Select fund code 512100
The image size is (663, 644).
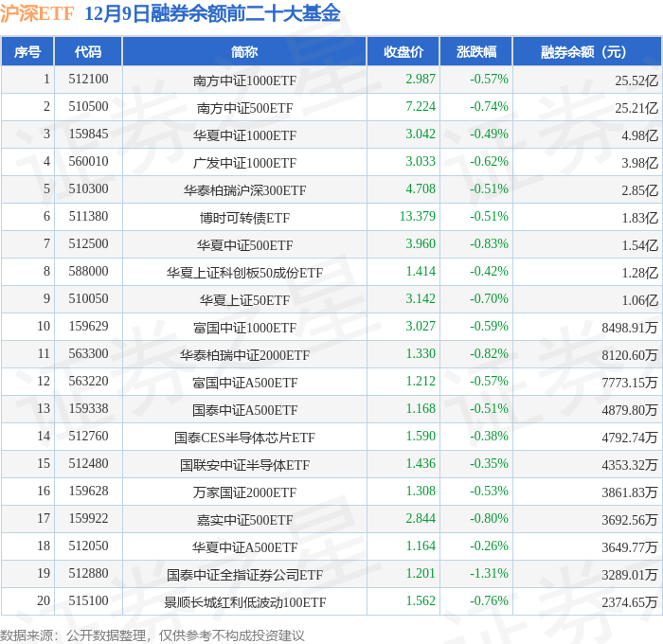coord(88,79)
